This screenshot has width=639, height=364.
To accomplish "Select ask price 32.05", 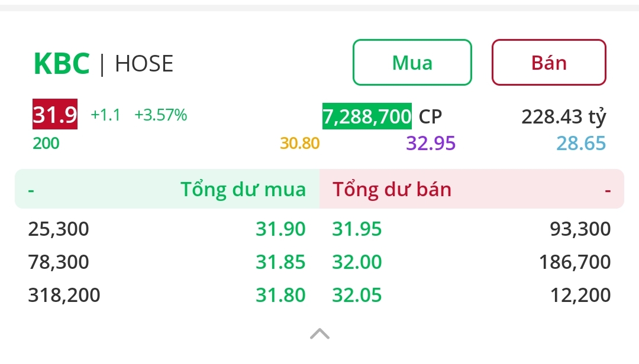I will tap(357, 295).
